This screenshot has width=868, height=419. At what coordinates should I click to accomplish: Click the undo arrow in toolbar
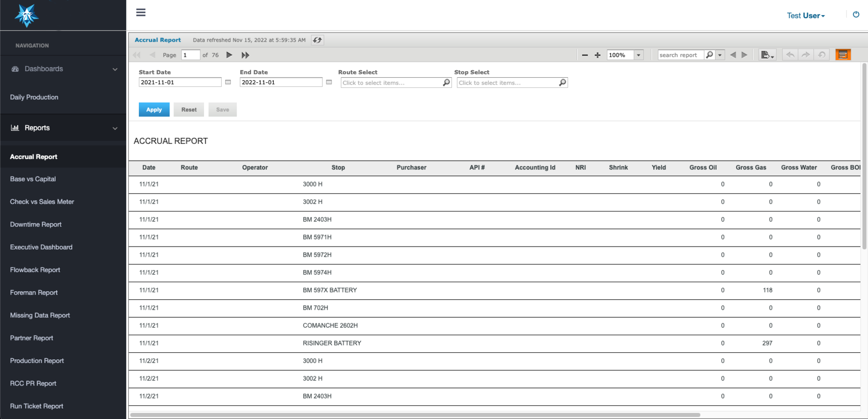[x=790, y=55]
